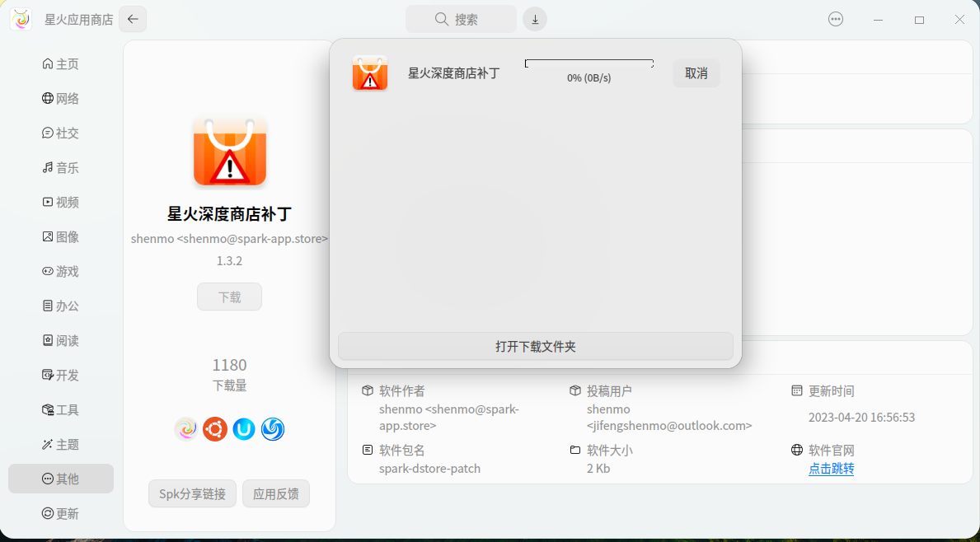
Task: Switch to the 主页 section
Action: point(62,63)
